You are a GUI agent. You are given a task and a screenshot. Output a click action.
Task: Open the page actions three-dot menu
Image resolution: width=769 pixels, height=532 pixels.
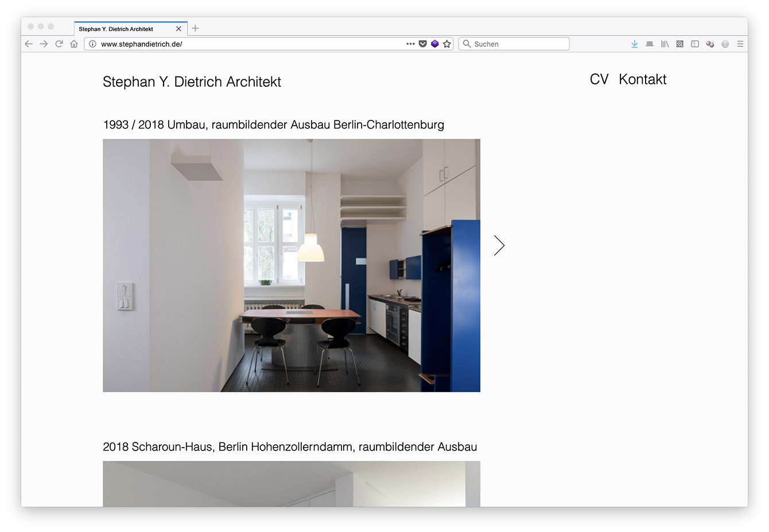(x=410, y=44)
